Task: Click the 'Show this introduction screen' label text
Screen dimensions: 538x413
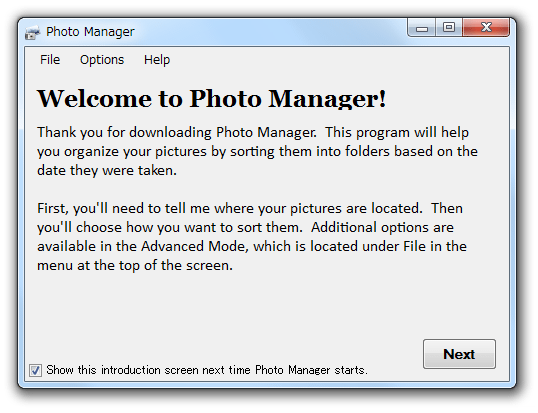Action: point(207,370)
